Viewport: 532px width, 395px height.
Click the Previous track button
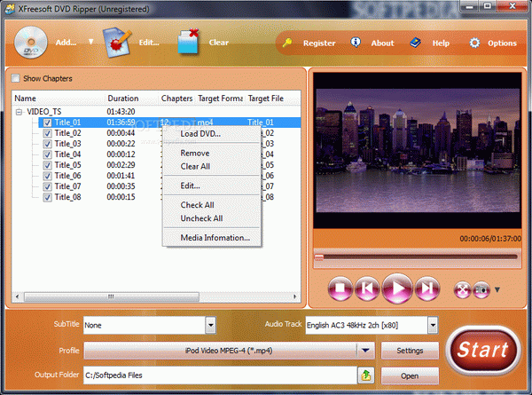click(x=367, y=288)
